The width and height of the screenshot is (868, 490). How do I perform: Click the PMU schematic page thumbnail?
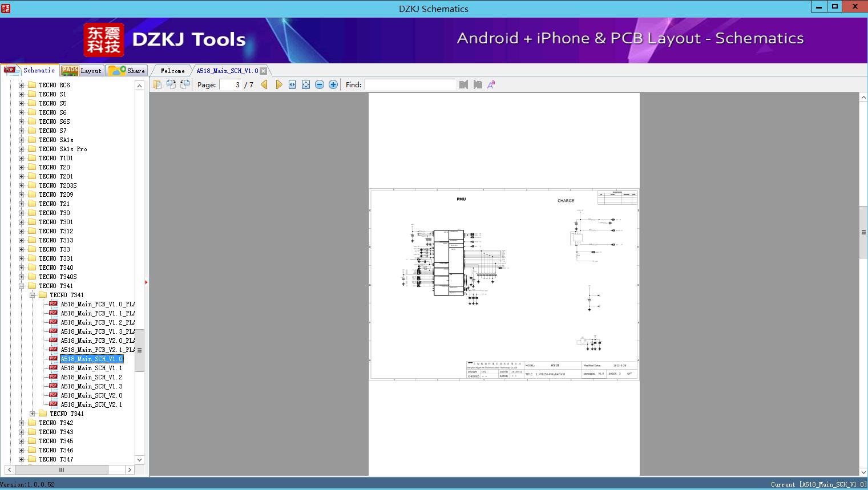coord(504,284)
